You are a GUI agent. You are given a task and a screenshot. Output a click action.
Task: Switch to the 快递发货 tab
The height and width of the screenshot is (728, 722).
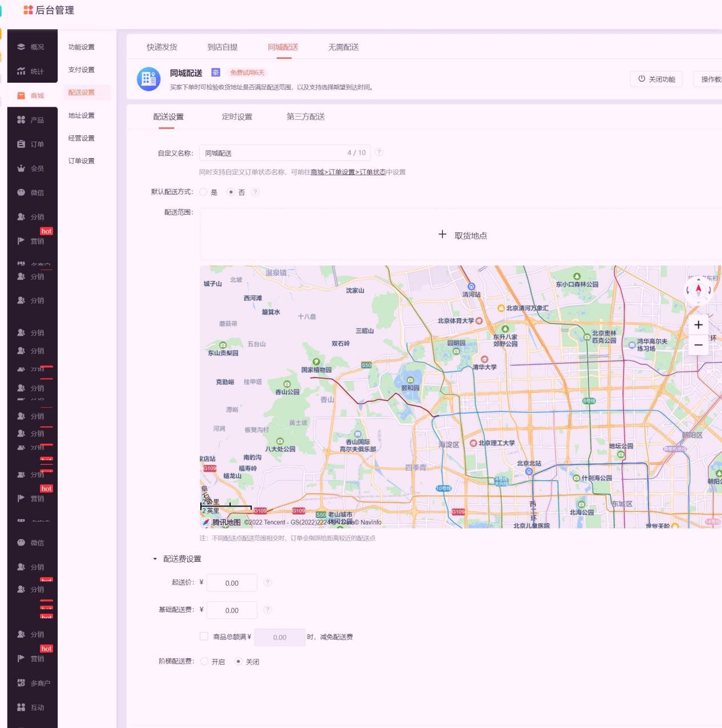click(x=162, y=47)
